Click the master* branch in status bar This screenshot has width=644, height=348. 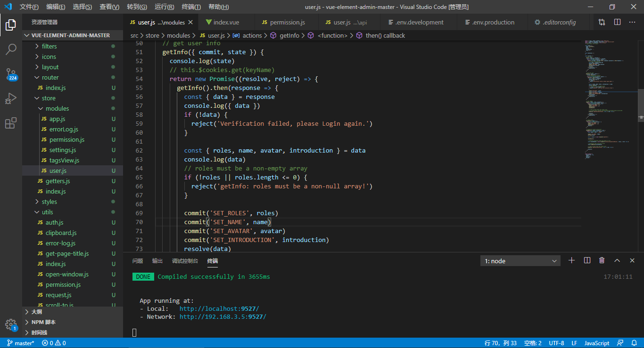(x=20, y=343)
